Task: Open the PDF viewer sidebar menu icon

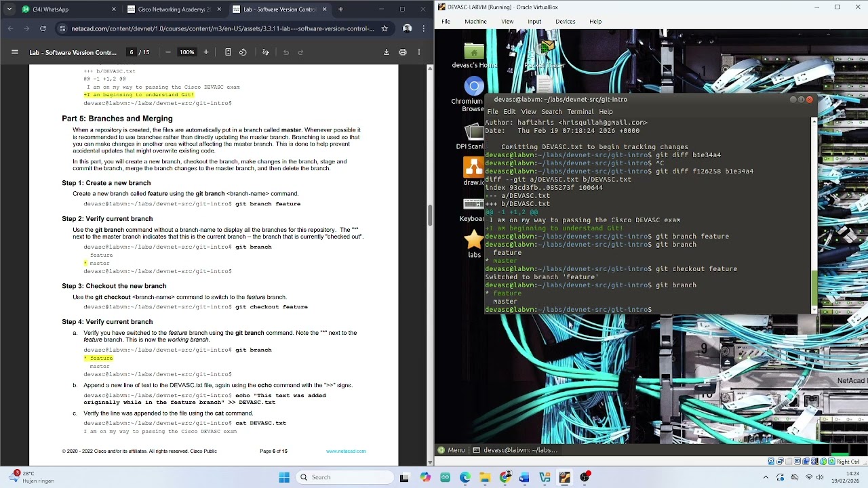Action: point(15,52)
